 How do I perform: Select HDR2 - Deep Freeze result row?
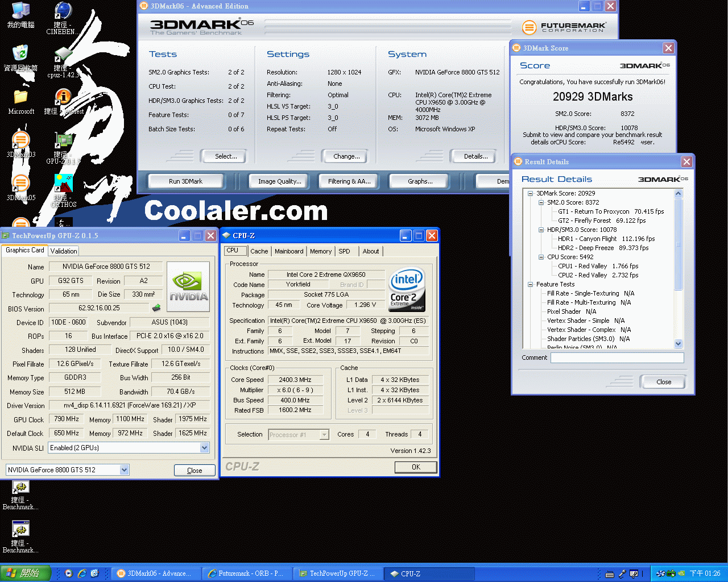[603, 248]
